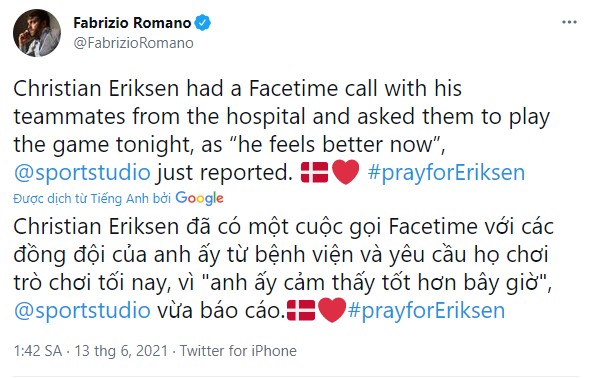Click the Denmark flag emoji in original tweet
Viewport: 590px width, 378px height.
(x=315, y=172)
